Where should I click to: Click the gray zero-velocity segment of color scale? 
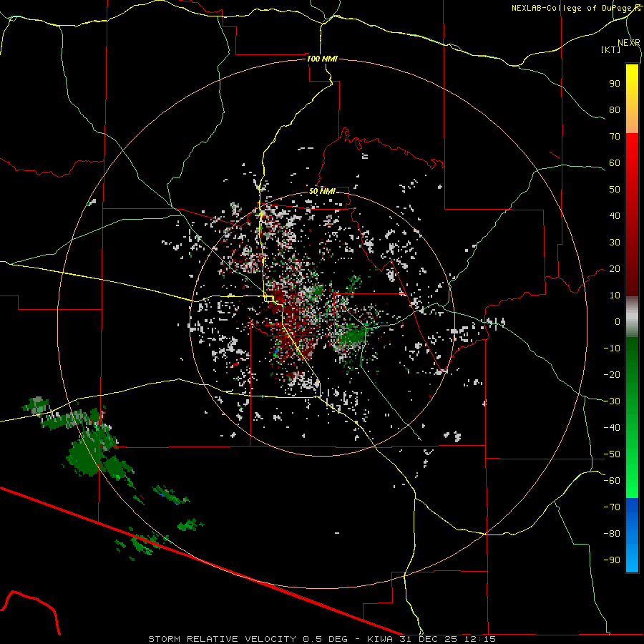632,317
